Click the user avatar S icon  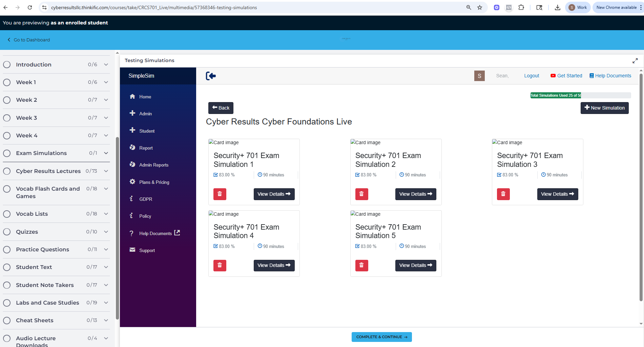pyautogui.click(x=479, y=76)
